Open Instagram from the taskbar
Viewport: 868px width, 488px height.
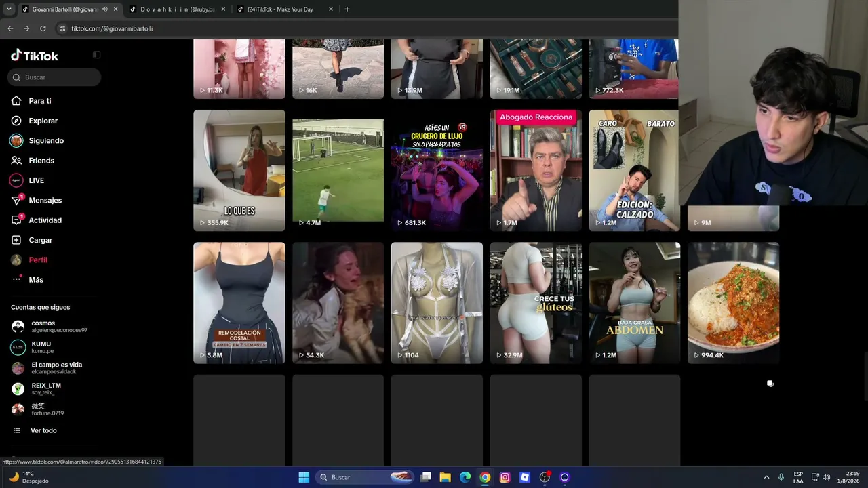click(x=505, y=477)
